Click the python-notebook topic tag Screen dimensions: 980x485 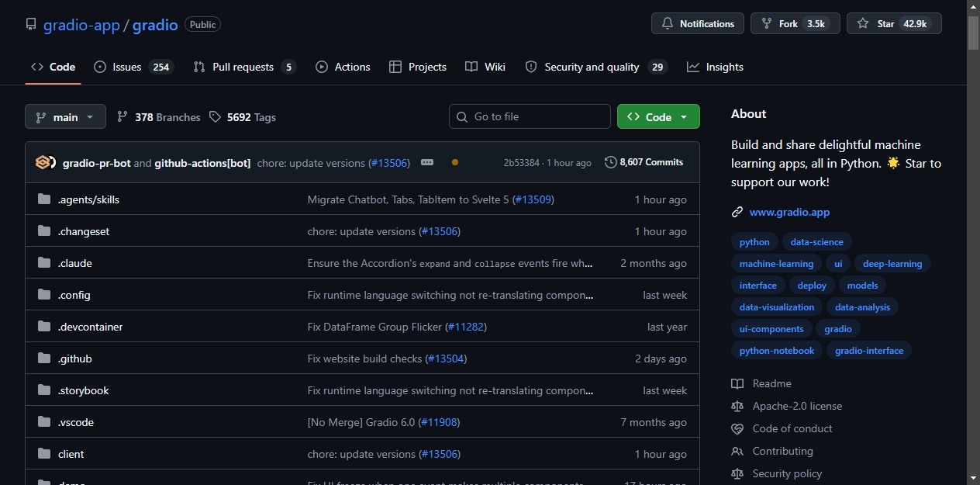[777, 351]
